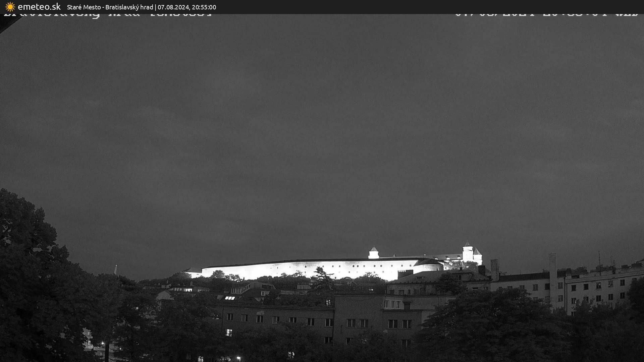This screenshot has height=362, width=644.
Task: Open the emeteo.sk homepage via the logo
Action: pos(39,6)
